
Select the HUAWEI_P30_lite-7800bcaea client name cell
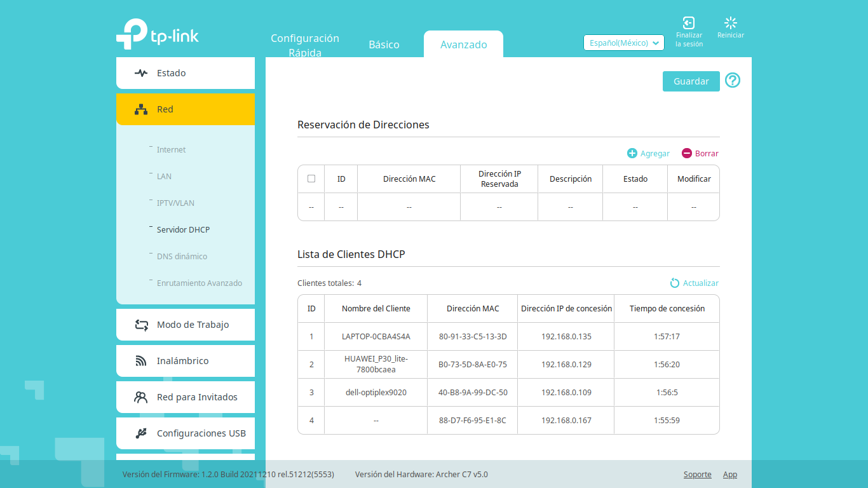[376, 364]
